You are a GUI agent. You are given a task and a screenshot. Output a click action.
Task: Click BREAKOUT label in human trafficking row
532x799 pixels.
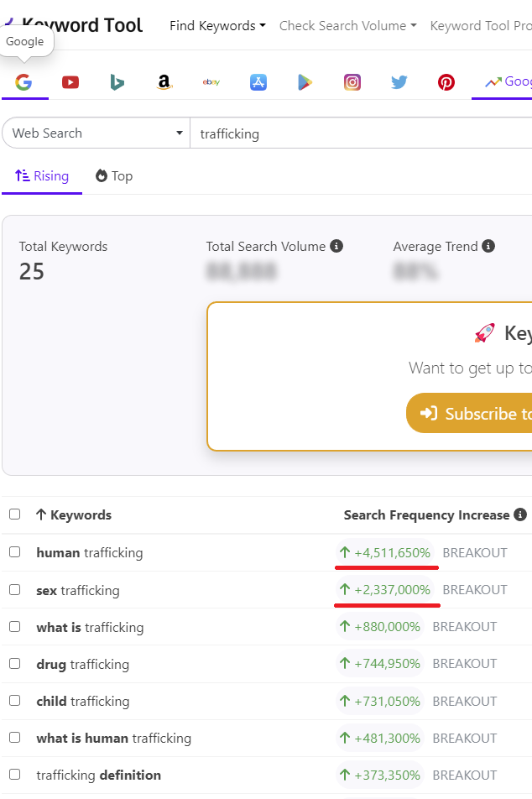click(475, 553)
